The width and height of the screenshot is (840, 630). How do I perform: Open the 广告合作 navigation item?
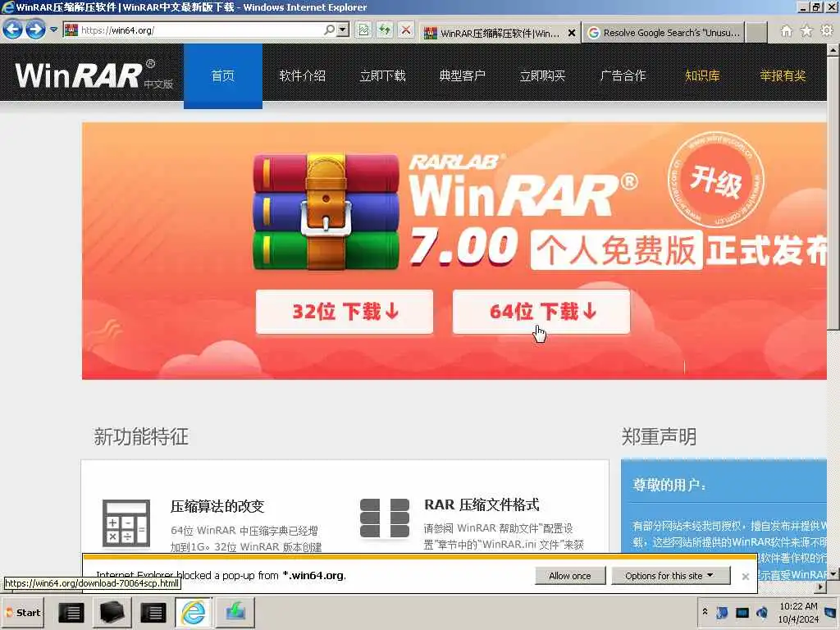pyautogui.click(x=623, y=76)
